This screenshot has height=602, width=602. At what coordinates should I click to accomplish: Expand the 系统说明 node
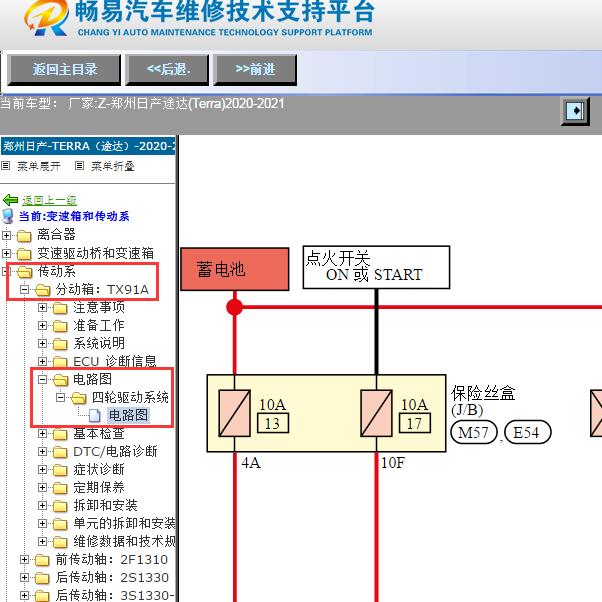[42, 343]
